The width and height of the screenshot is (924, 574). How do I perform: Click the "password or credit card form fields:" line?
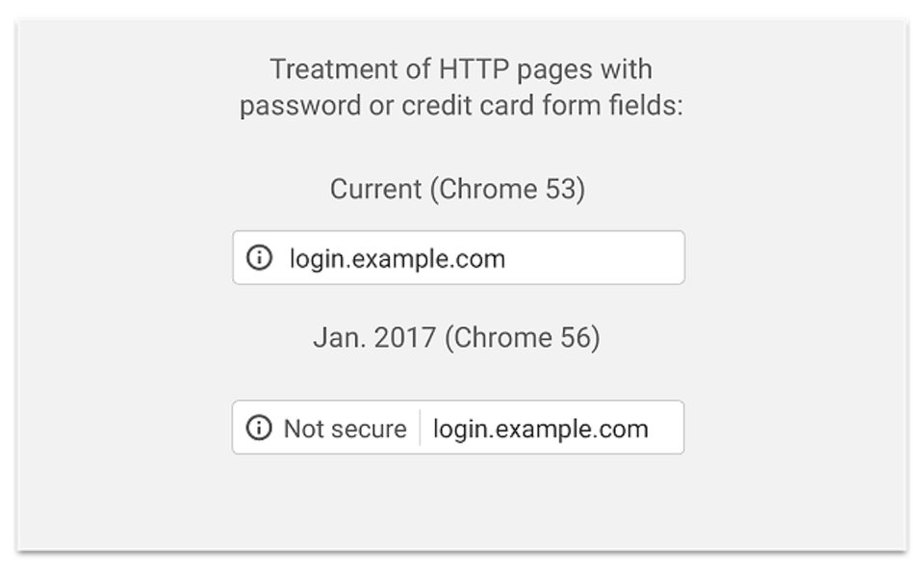pos(460,105)
